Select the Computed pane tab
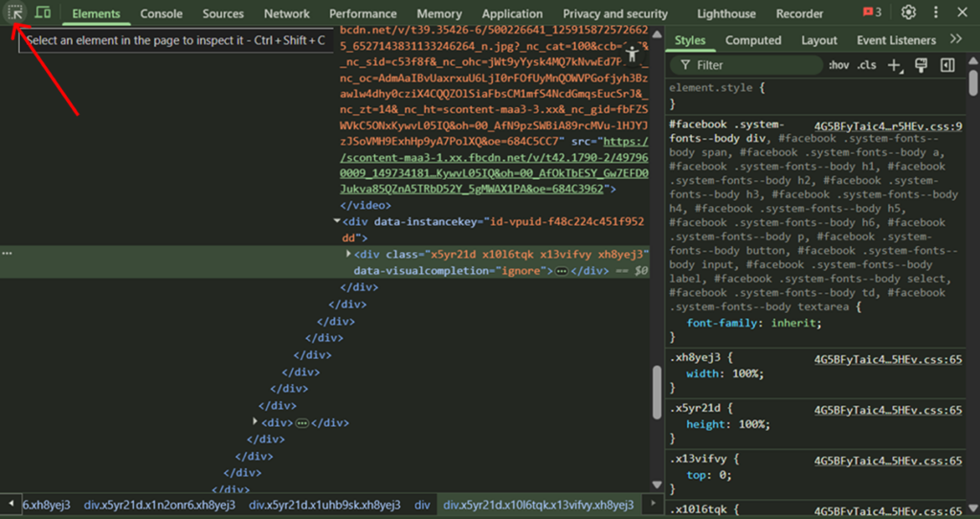The image size is (980, 519). (x=753, y=40)
